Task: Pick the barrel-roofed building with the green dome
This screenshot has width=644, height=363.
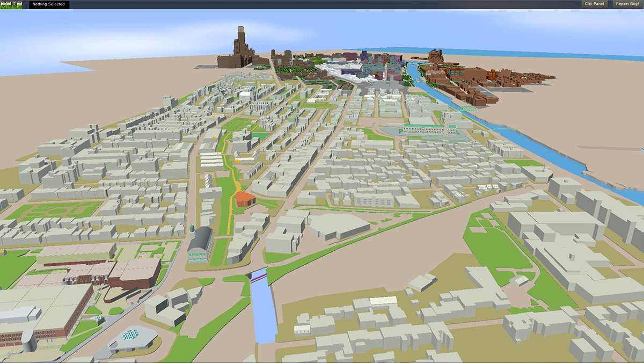Action: [201, 243]
